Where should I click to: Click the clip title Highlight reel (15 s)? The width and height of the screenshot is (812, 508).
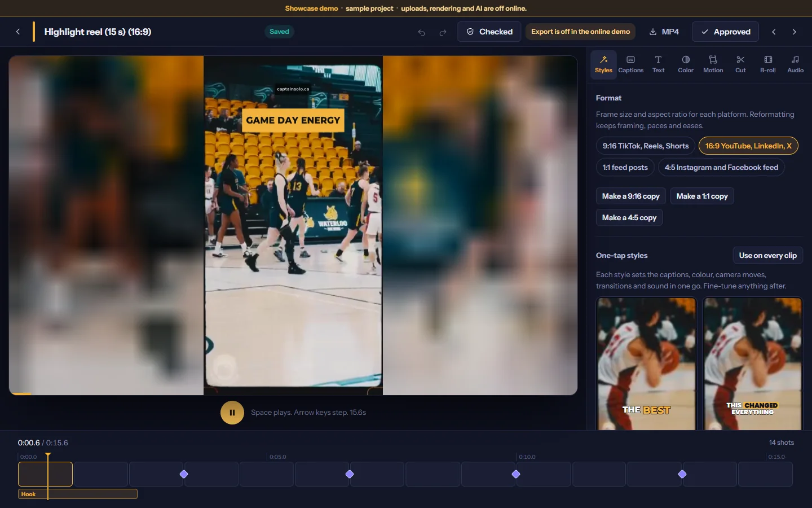point(98,32)
